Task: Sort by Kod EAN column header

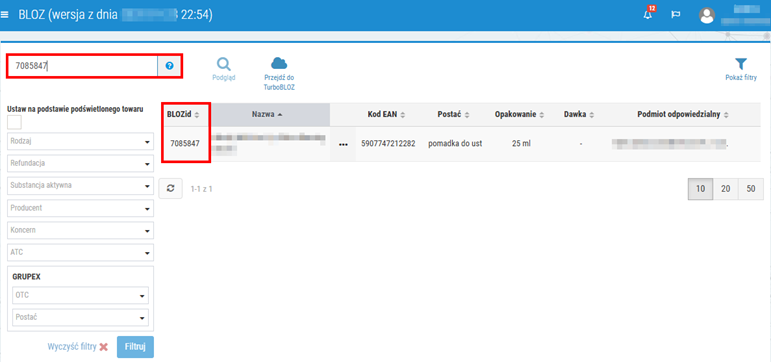Action: (386, 115)
